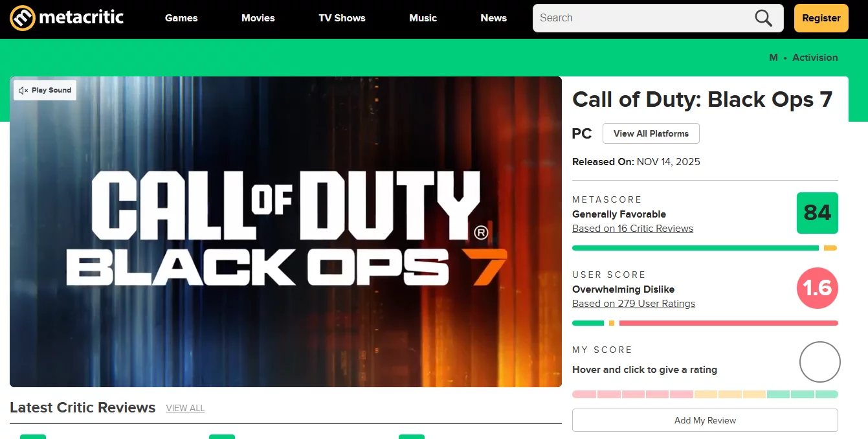Open the Movies menu
The width and height of the screenshot is (868, 439).
pyautogui.click(x=258, y=18)
